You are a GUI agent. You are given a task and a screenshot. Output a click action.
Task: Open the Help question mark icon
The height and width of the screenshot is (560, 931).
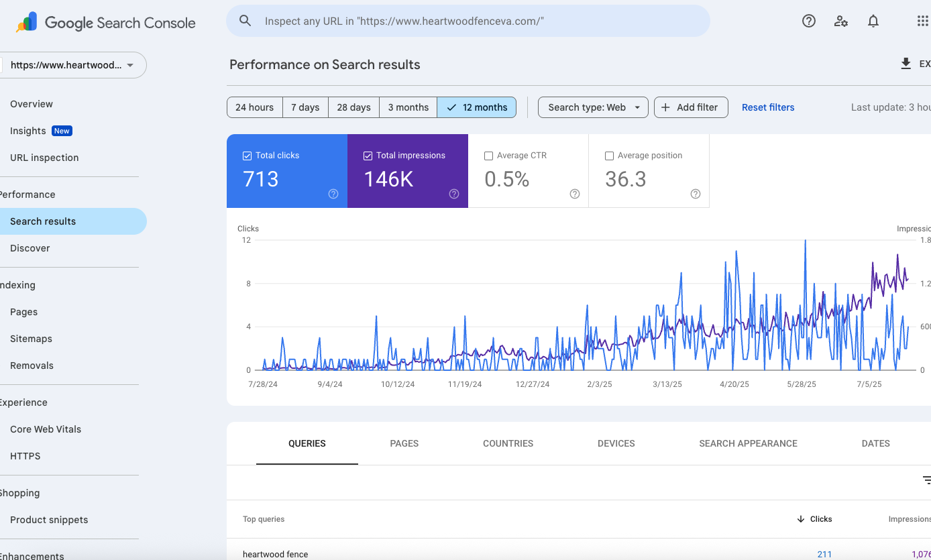coord(809,21)
